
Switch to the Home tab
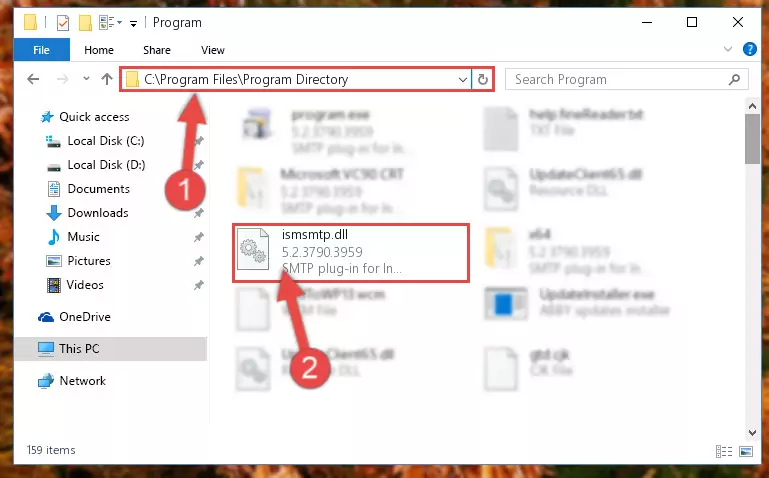click(x=99, y=50)
